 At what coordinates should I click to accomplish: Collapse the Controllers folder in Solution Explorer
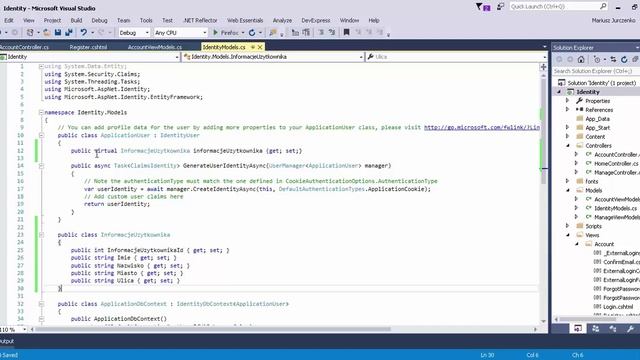pos(567,145)
